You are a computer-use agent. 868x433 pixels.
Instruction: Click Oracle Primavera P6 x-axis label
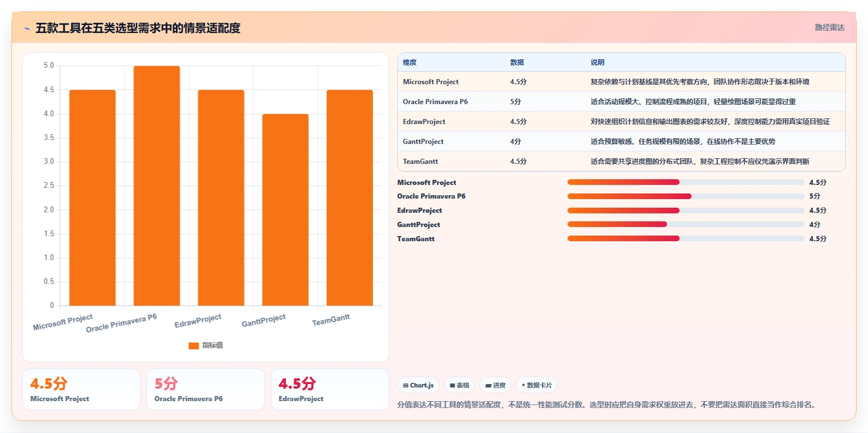[x=121, y=323]
